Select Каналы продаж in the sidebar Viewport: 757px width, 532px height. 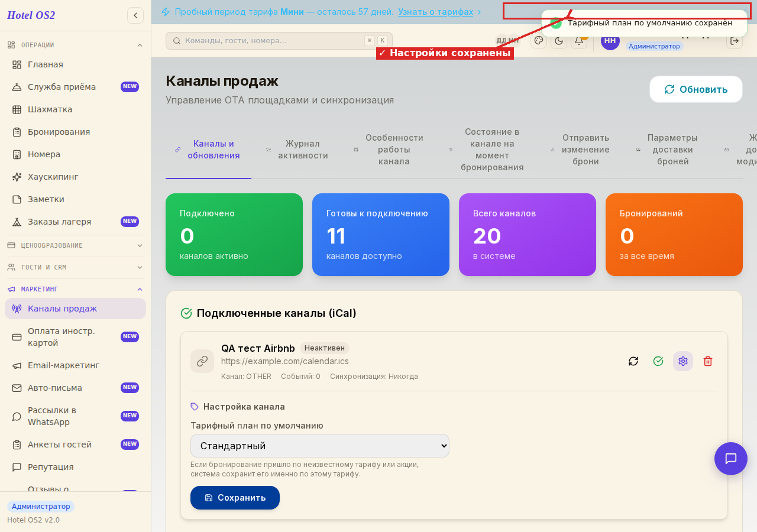point(75,309)
